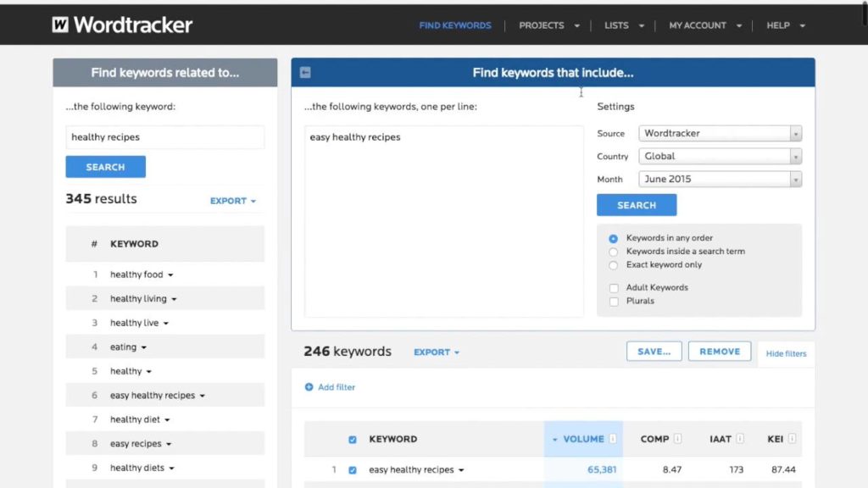Click the COMP value 8.47
The image size is (868, 488).
coord(672,469)
